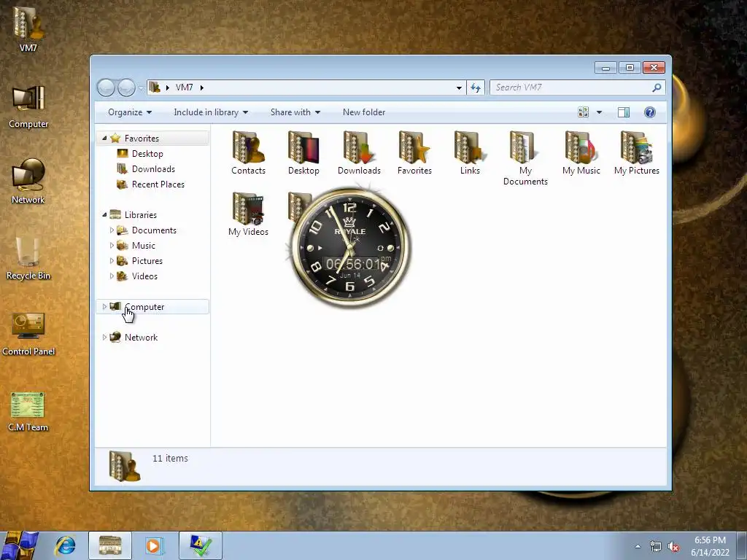Open the My Music folder
This screenshot has width=747, height=560.
pos(581,153)
